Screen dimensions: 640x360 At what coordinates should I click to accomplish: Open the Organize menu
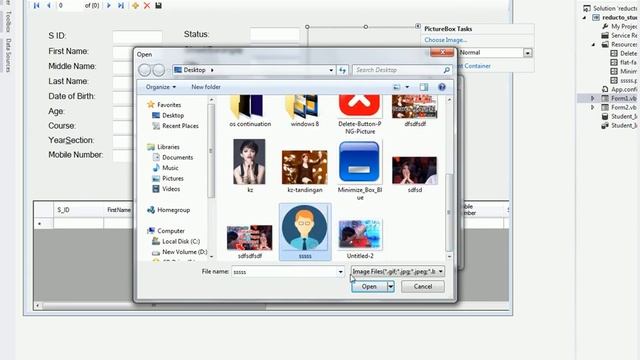pyautogui.click(x=161, y=87)
